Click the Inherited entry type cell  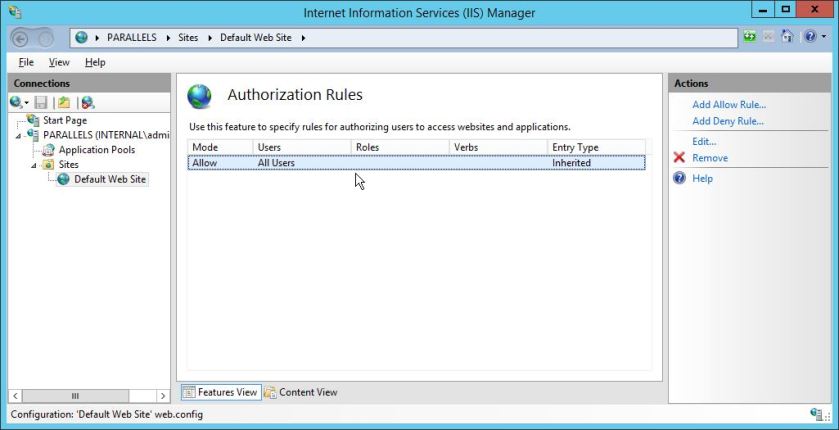click(571, 163)
